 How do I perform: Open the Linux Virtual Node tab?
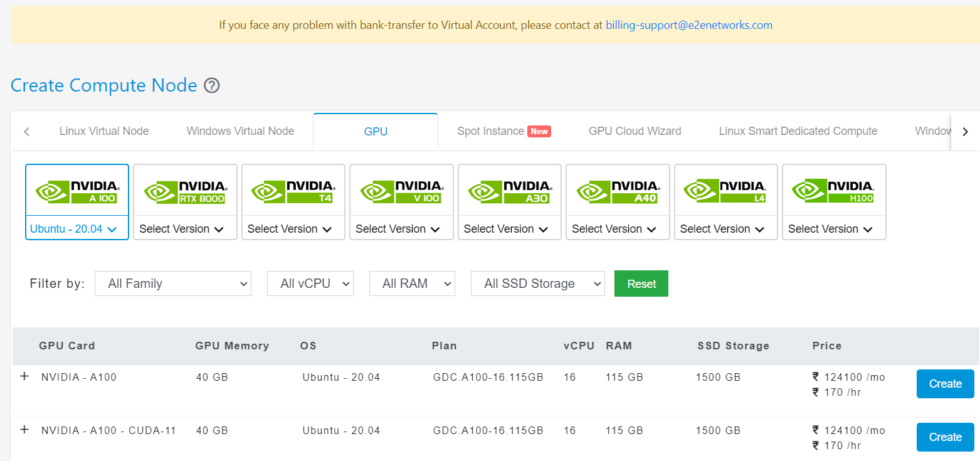point(104,131)
